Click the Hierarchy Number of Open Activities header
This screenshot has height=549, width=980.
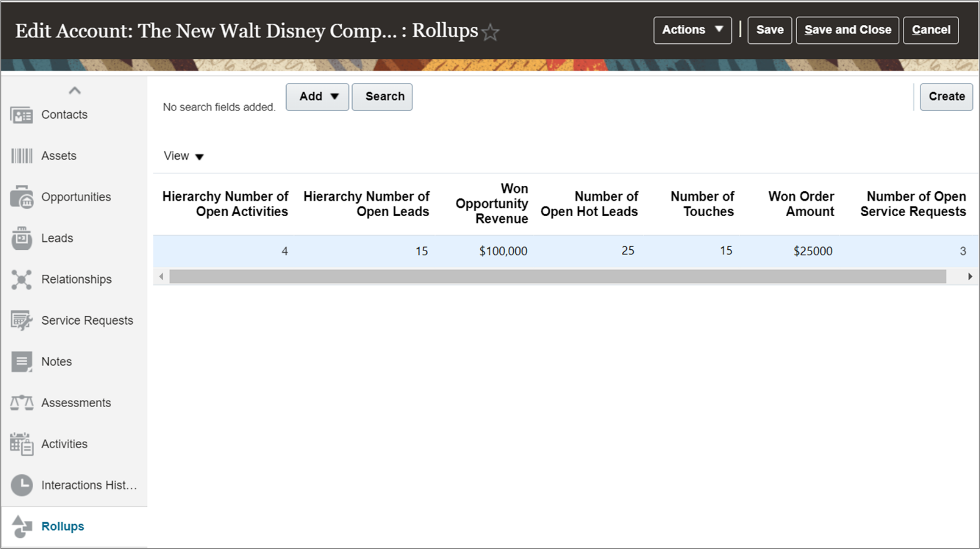pos(225,204)
